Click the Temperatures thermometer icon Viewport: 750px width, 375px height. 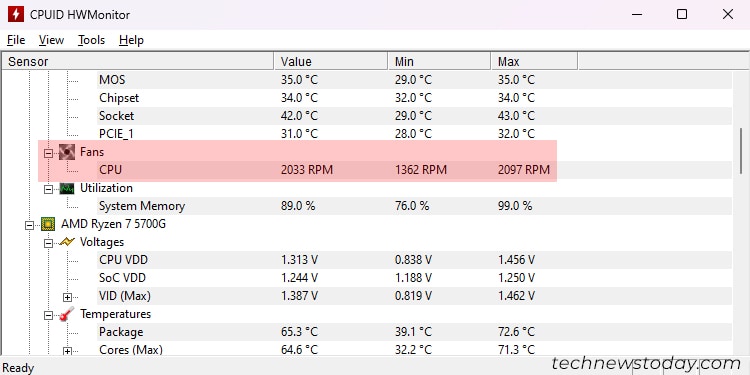coord(67,314)
